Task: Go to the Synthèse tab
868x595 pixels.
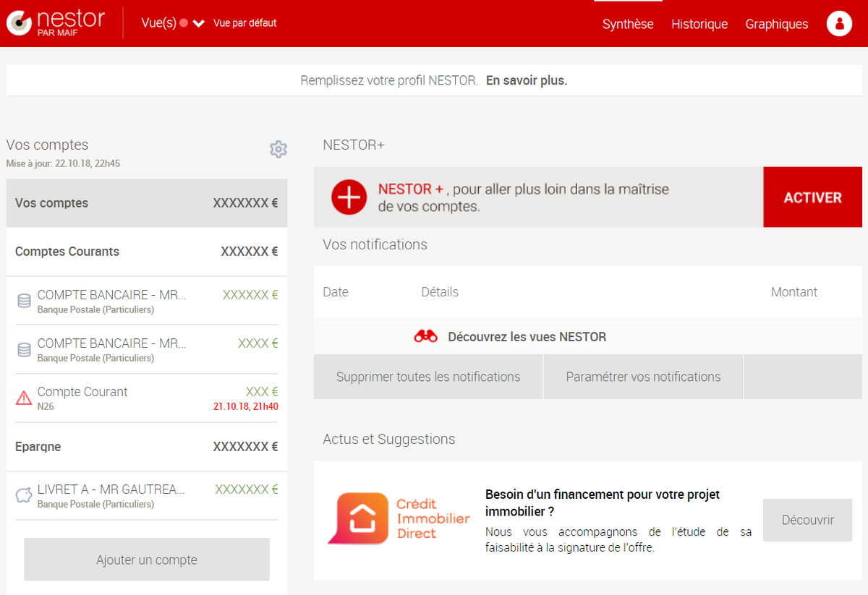Action: pyautogui.click(x=628, y=24)
